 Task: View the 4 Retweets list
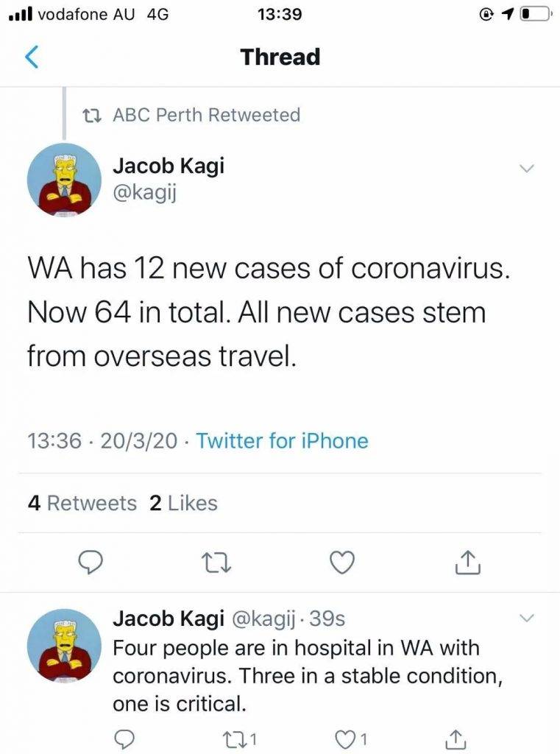coord(82,503)
